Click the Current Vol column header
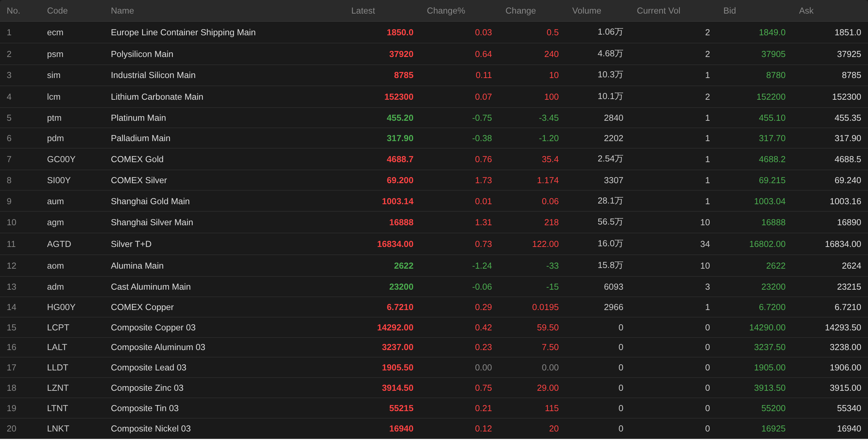Screen dimensions: 868x443 (658, 11)
